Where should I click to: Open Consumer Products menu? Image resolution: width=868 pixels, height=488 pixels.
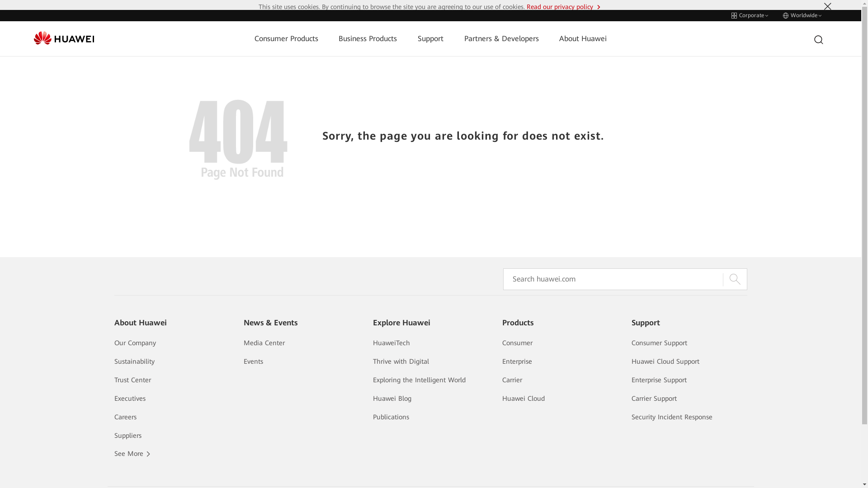[286, 39]
